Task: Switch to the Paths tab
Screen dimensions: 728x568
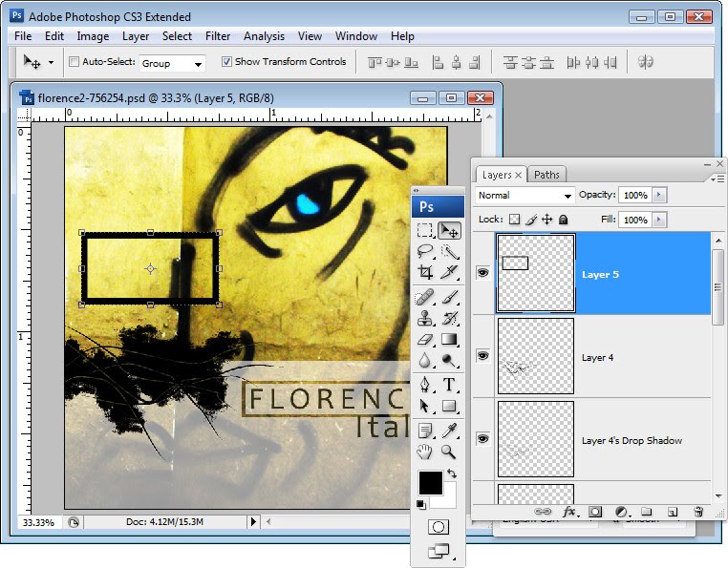Action: tap(546, 175)
